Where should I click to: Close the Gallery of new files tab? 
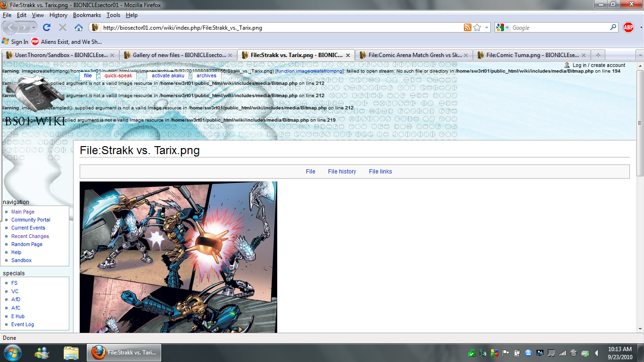click(230, 55)
